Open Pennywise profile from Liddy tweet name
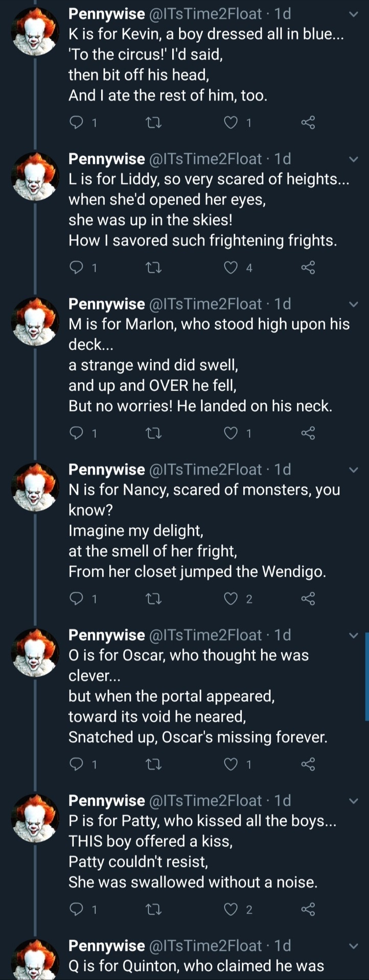The width and height of the screenshot is (369, 980). (106, 159)
